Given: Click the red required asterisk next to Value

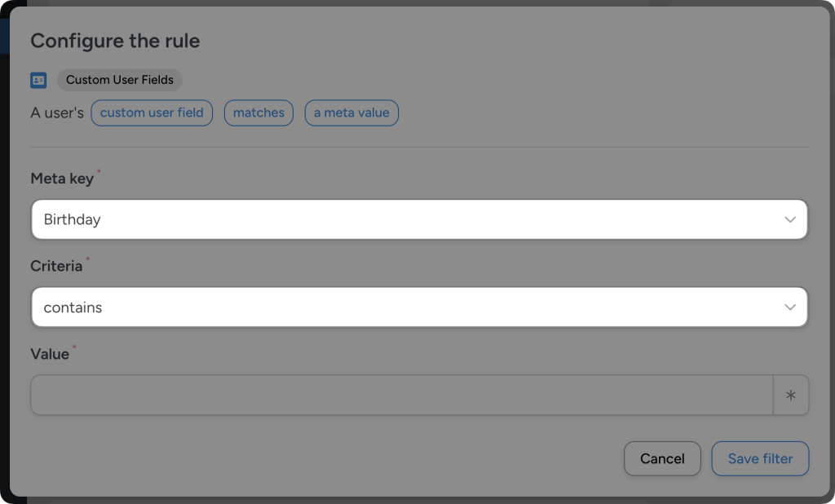Looking at the screenshot, I should 73,348.
